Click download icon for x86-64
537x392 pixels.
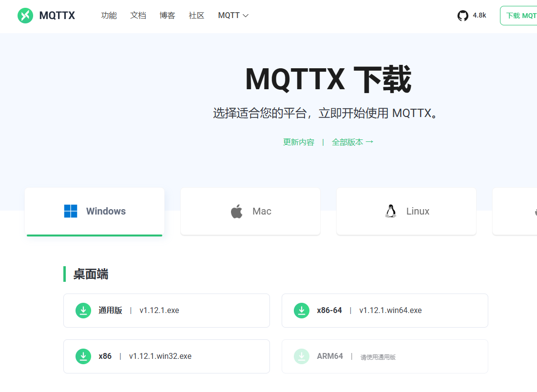tap(302, 311)
